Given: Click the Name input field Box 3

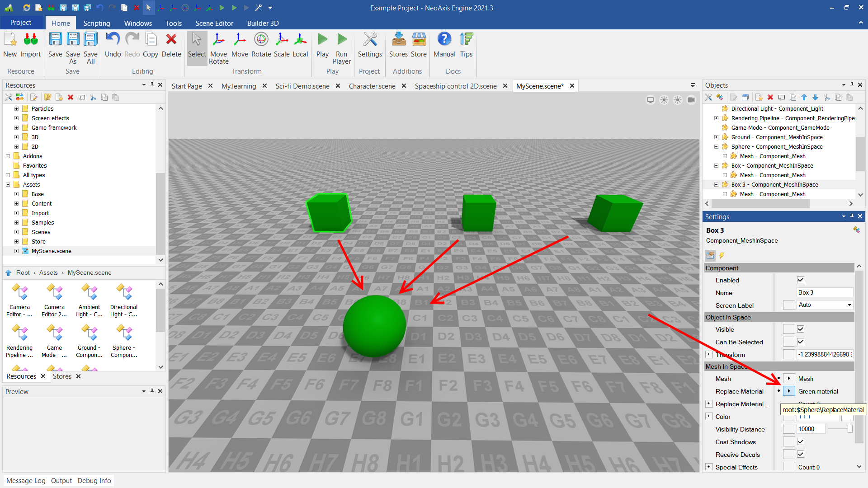Looking at the screenshot, I should tap(824, 293).
